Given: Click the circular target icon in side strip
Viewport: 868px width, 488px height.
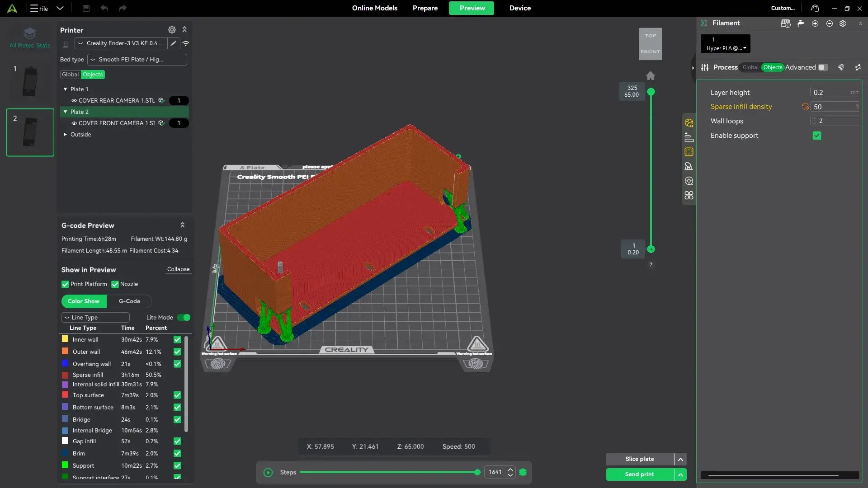Looking at the screenshot, I should coord(689,181).
